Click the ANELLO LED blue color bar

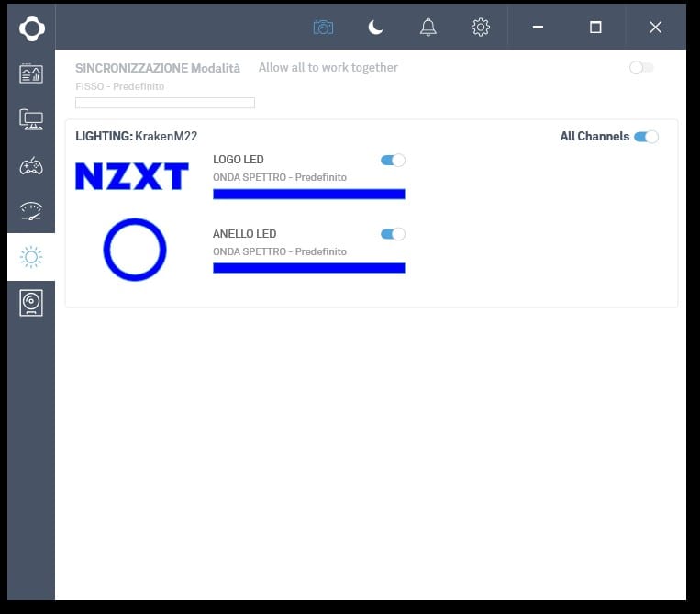click(309, 268)
